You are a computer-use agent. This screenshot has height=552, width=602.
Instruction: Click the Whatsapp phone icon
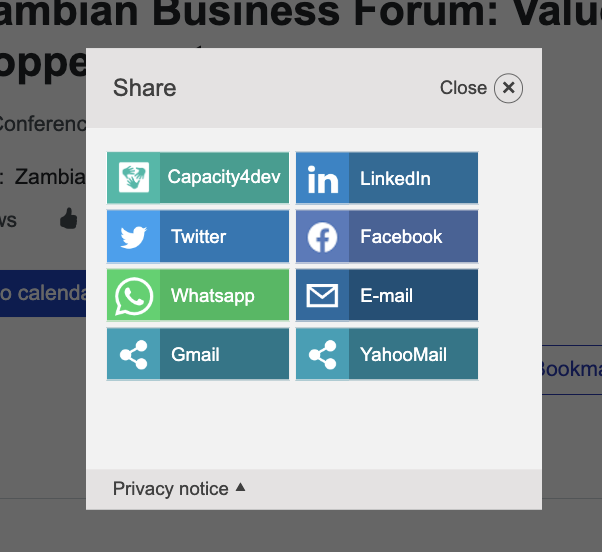134,296
